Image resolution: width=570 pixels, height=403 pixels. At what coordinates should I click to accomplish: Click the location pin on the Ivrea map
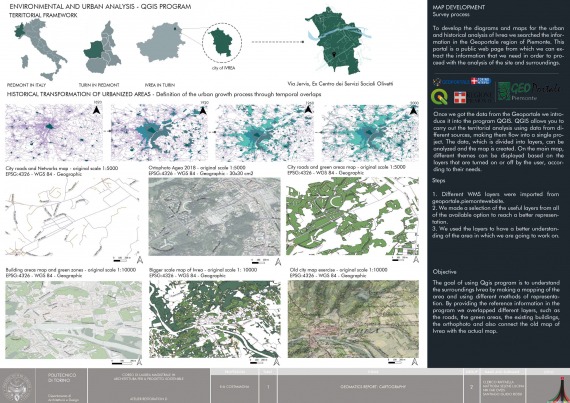[333, 55]
